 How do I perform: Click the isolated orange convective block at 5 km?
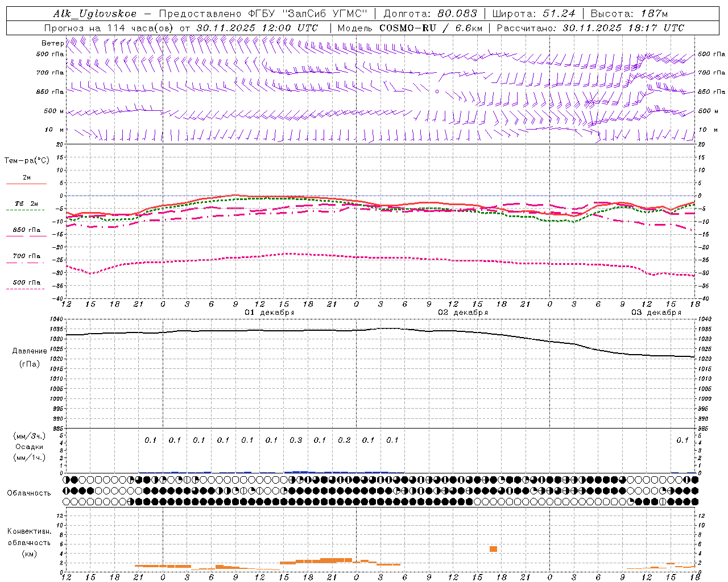point(493,549)
